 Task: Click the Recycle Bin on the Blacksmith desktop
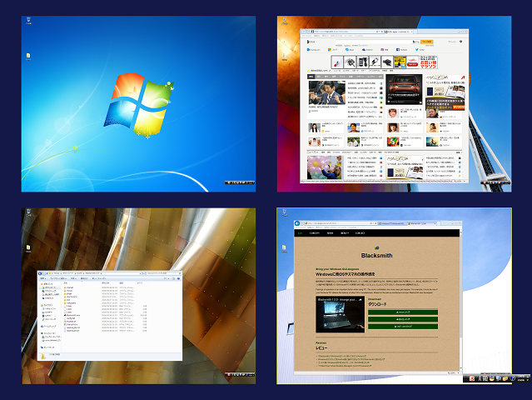285,213
